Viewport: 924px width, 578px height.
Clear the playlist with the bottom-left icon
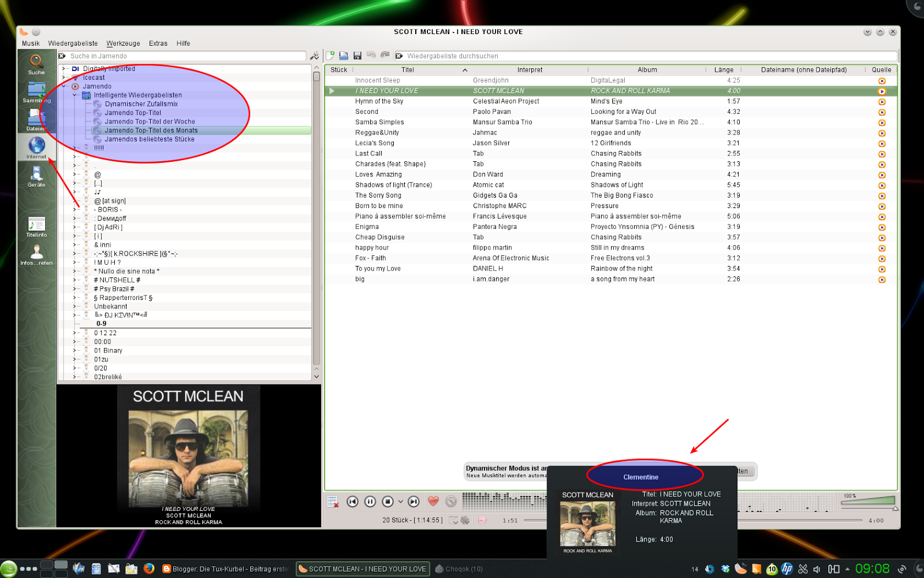click(333, 502)
